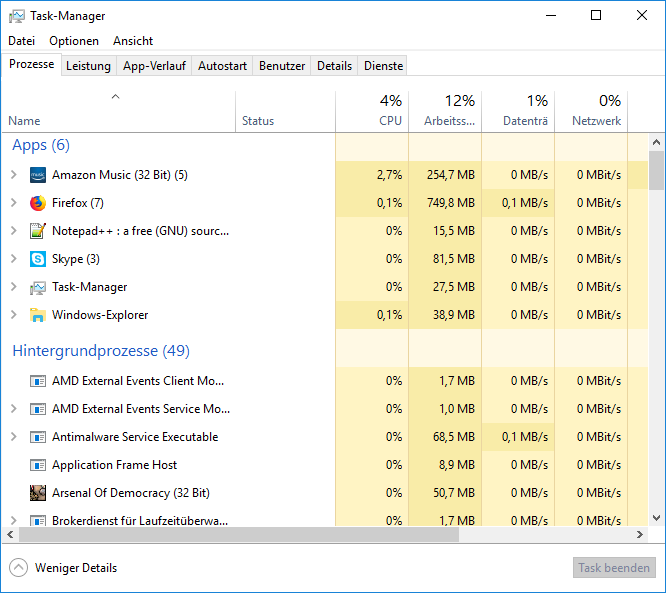Image resolution: width=666 pixels, height=593 pixels.
Task: Select the Arsenal Of Democracy (32 Bit) row
Action: pyautogui.click(x=325, y=493)
